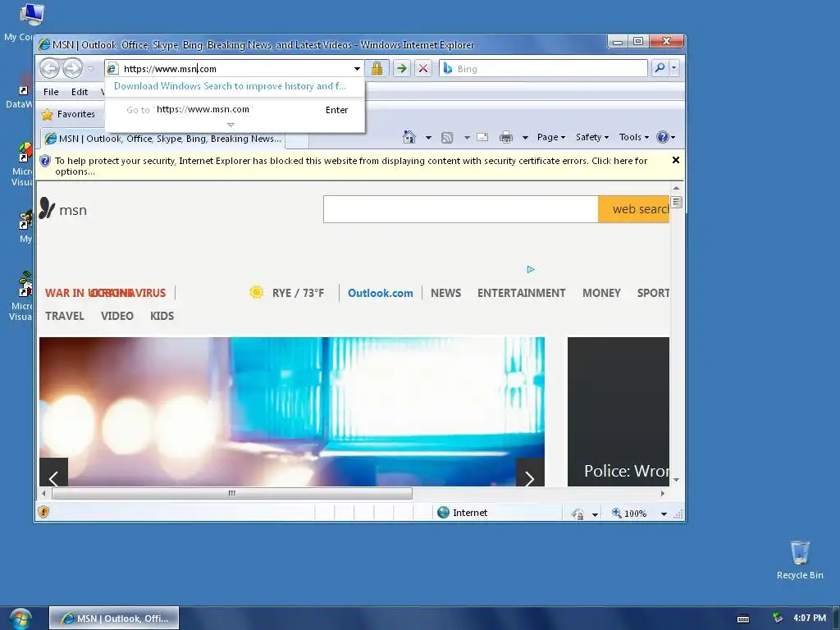Open the Outlook.com link
The width and height of the screenshot is (840, 630).
tap(381, 293)
